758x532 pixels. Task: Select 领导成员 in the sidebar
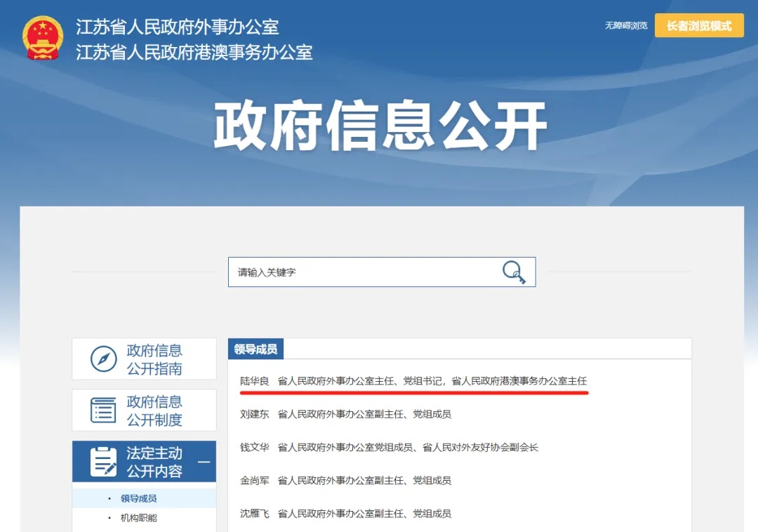[x=138, y=498]
